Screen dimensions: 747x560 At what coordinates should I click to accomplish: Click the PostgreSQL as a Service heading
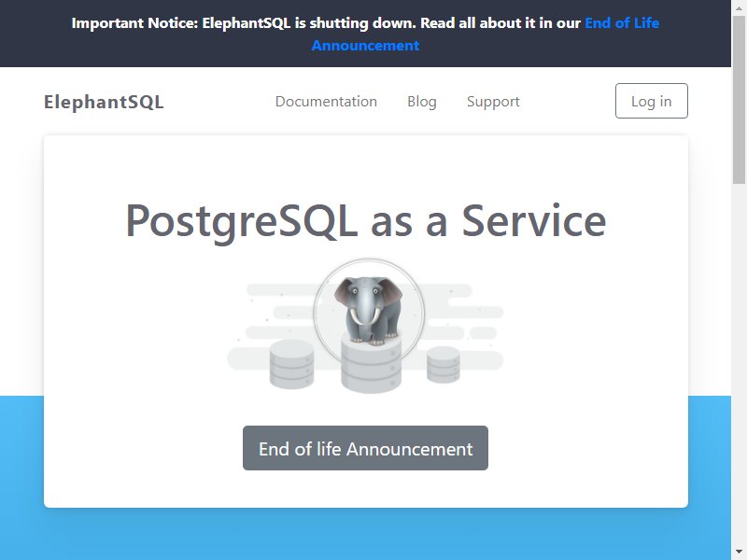(x=365, y=221)
